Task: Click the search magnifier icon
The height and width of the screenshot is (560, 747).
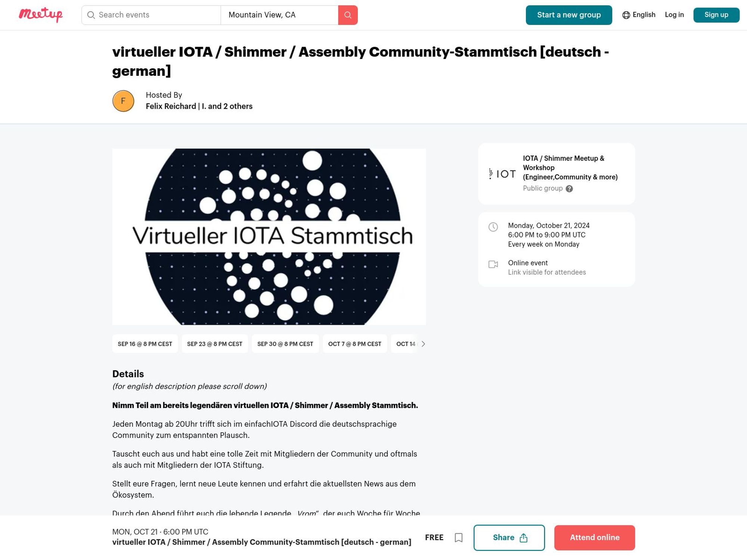Action: tap(348, 15)
